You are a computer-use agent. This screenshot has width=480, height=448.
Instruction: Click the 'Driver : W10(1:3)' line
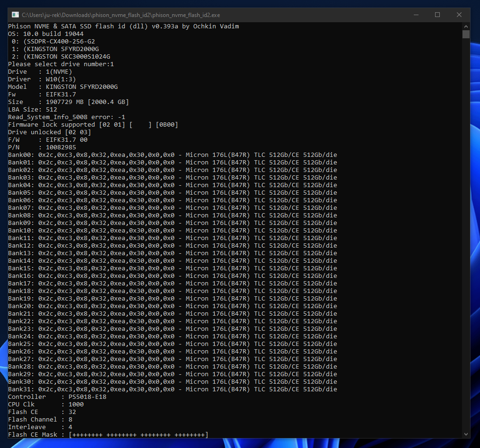42,79
